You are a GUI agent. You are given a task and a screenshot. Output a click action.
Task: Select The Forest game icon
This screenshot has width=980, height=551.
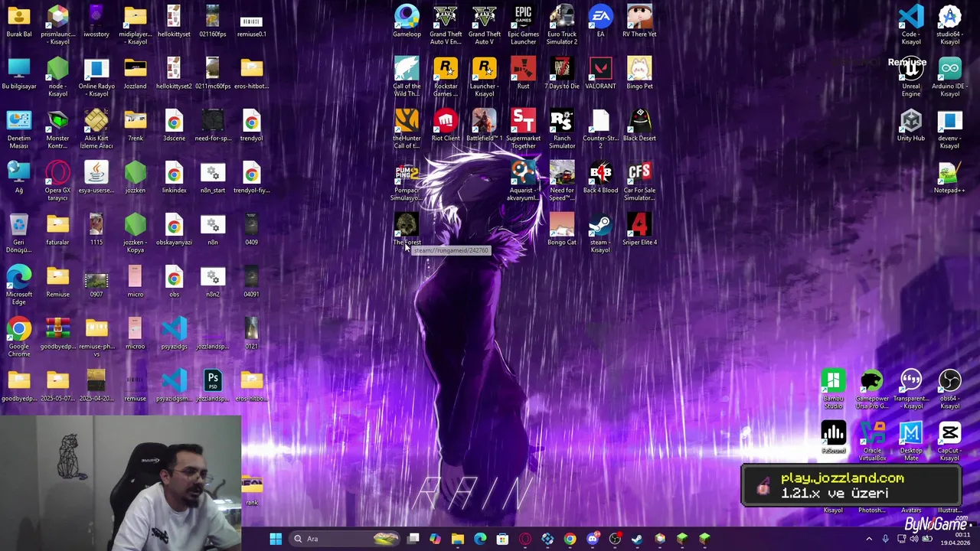[407, 230]
